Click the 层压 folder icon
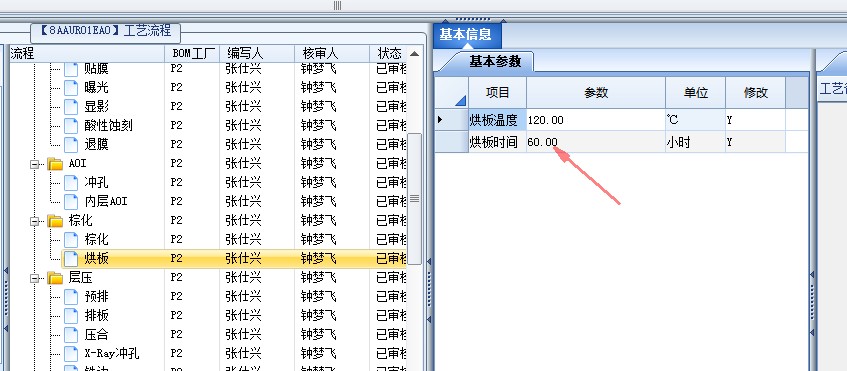 coord(55,278)
